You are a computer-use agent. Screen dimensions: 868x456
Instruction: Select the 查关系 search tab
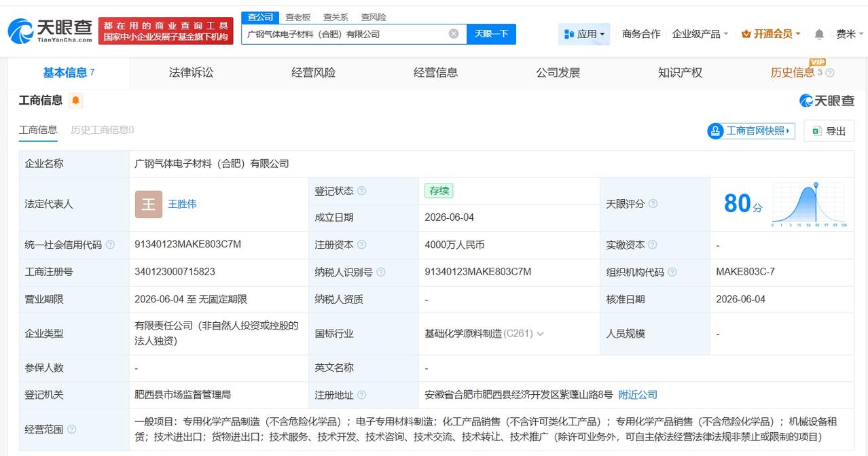click(336, 17)
